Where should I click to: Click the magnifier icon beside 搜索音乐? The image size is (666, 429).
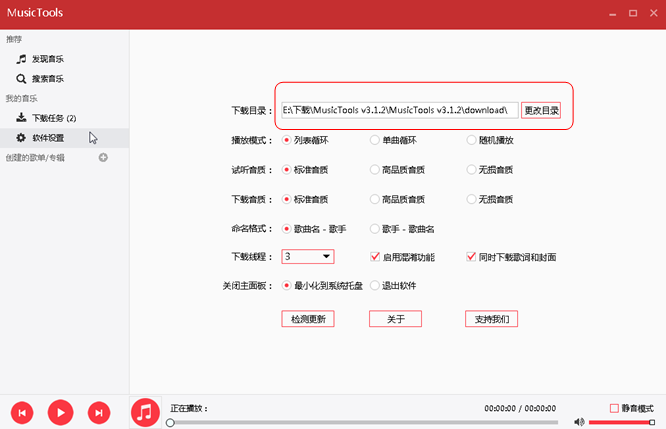[21, 79]
